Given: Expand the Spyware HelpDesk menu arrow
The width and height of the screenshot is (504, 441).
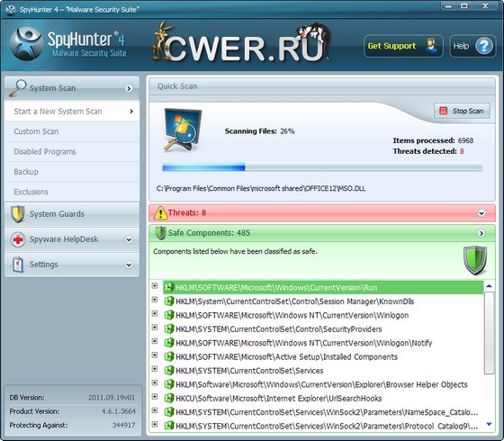Looking at the screenshot, I should (x=129, y=239).
